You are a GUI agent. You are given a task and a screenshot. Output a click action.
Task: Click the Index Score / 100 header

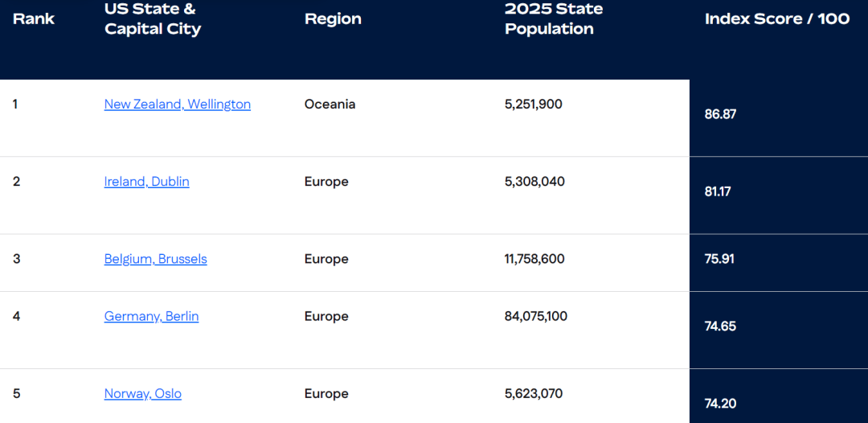(x=777, y=18)
